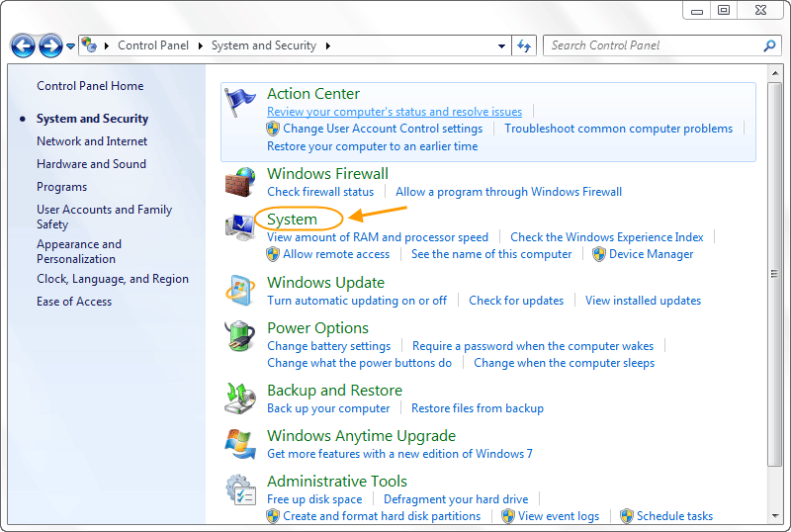Click Restore files from backup link
This screenshot has width=791, height=532.
tap(478, 408)
